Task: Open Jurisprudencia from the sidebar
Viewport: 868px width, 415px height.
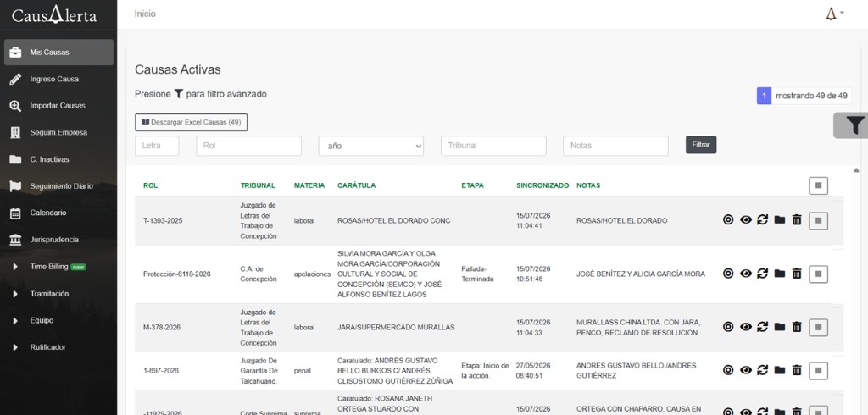Action: pos(53,240)
